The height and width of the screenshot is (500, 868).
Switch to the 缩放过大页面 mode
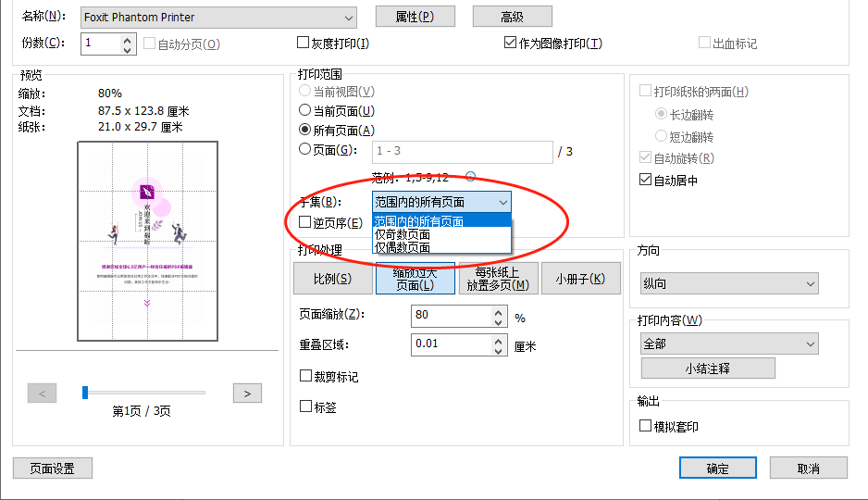tap(415, 279)
